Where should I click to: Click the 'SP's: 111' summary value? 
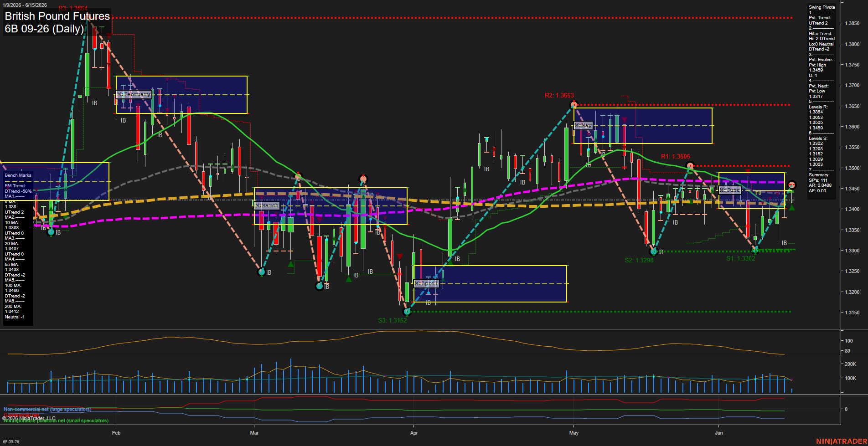818,180
